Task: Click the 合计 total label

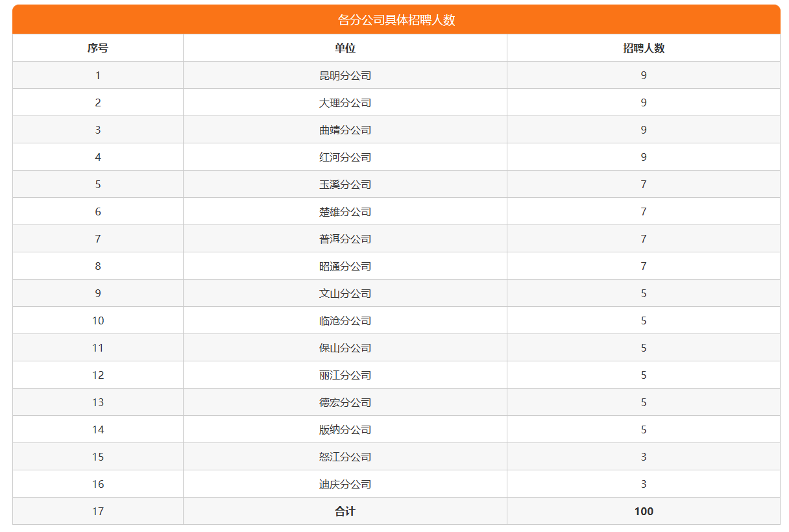Action: click(x=345, y=511)
